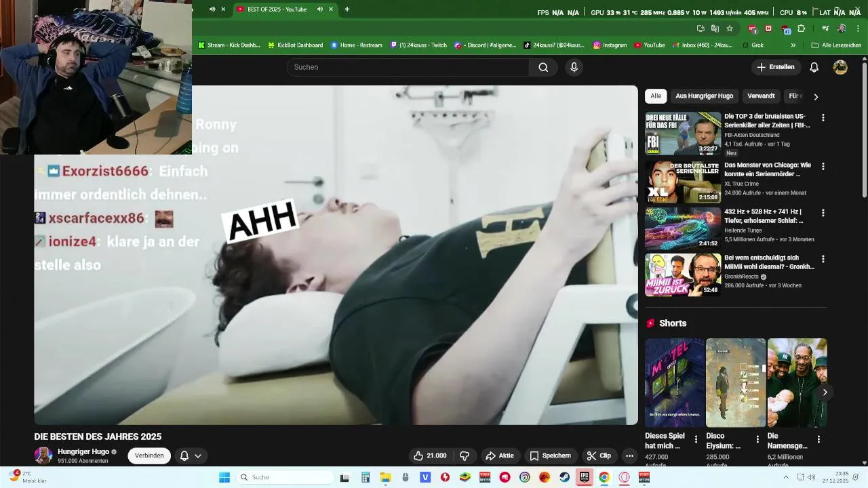Open Inbox (460) Gmail bookmark
Screen dimensions: 868x488
pos(703,45)
